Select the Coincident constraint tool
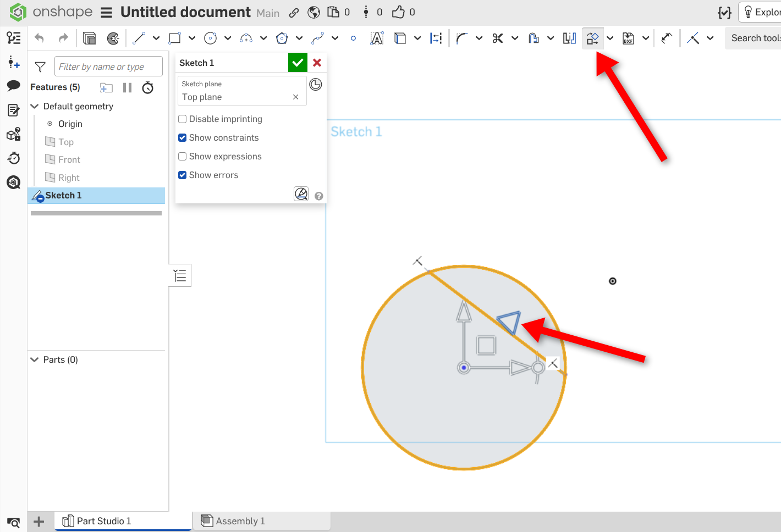Screen dimensions: 781x532 (693, 38)
